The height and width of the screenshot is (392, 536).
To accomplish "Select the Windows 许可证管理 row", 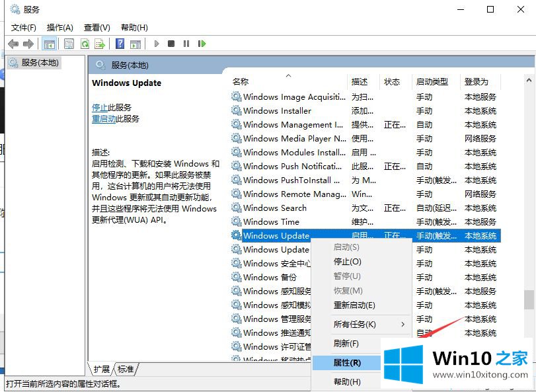I will [271, 346].
